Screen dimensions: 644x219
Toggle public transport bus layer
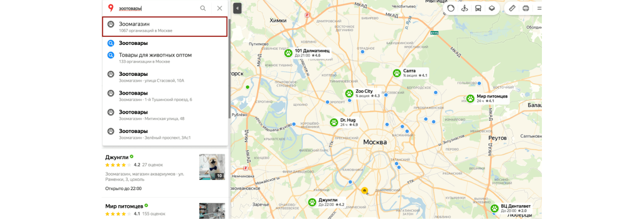(x=478, y=8)
